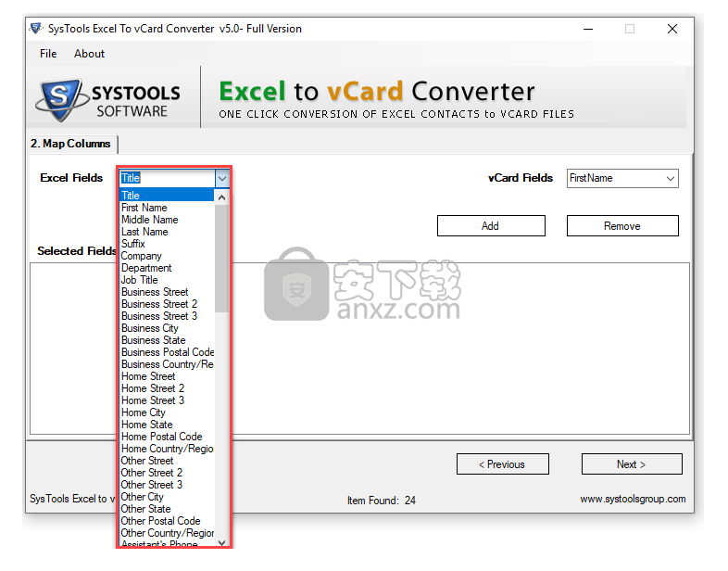Select 'Department' field option

167,268
